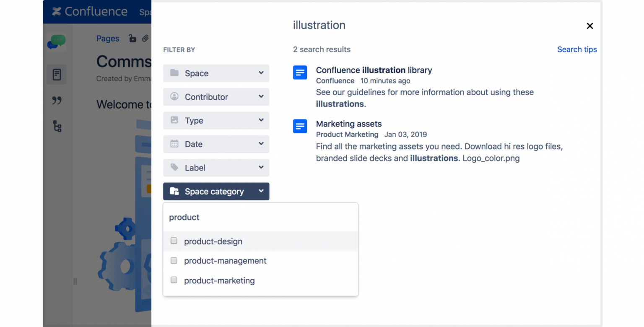This screenshot has width=644, height=327.
Task: Click the product text in the category search field
Action: [x=184, y=217]
